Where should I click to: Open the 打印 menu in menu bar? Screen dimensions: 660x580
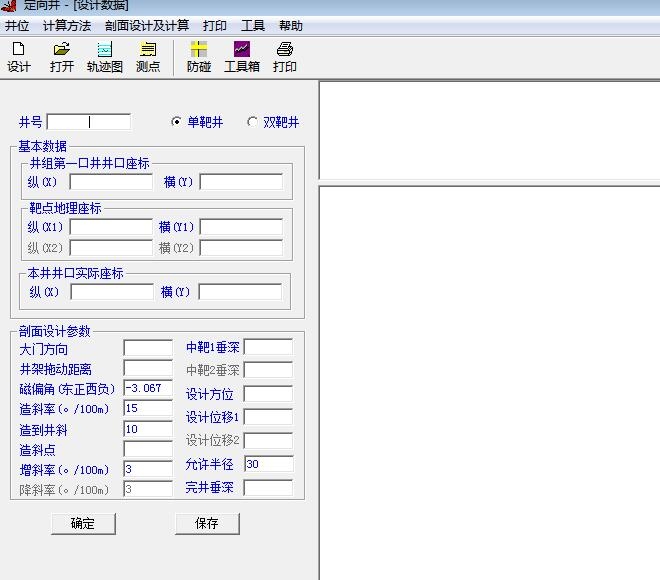[215, 26]
